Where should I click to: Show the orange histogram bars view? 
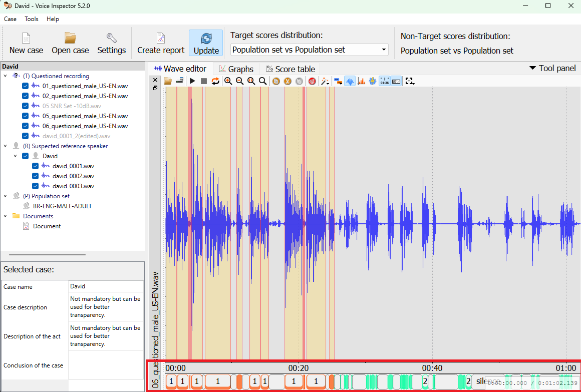(361, 81)
